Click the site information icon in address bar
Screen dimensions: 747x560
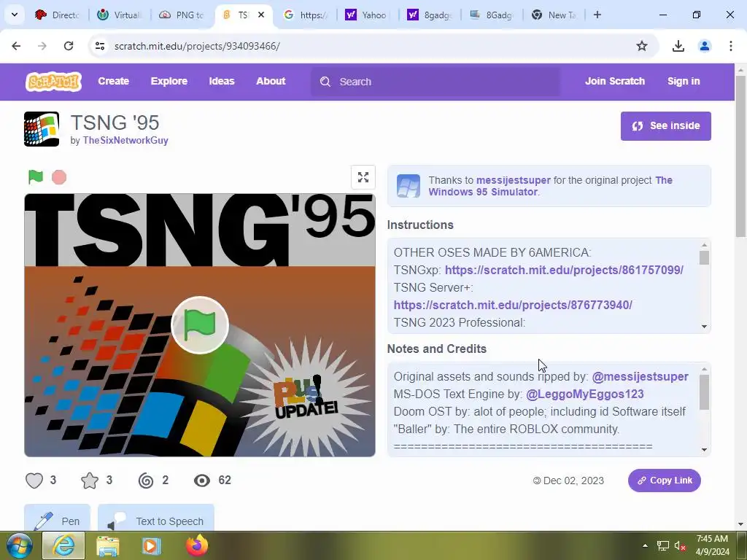[x=99, y=46]
